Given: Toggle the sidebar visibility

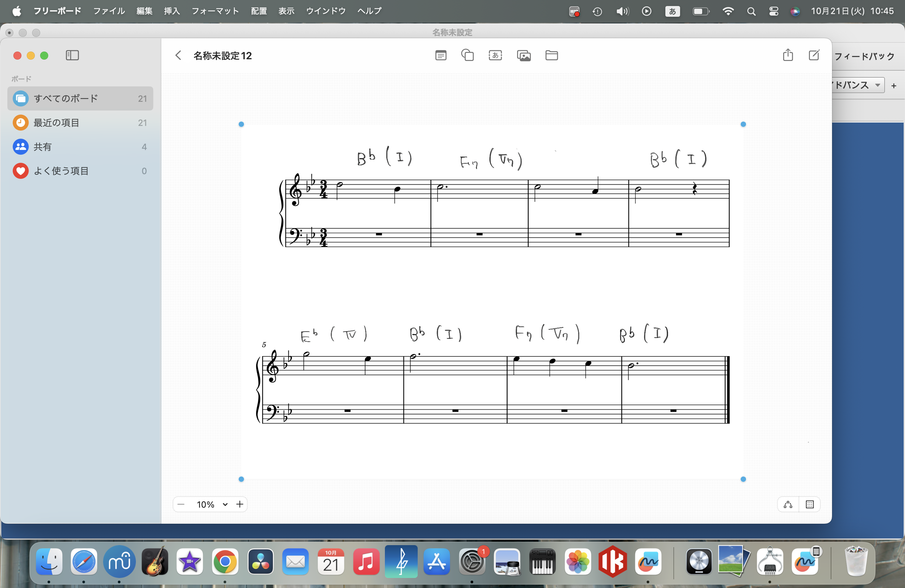Looking at the screenshot, I should [72, 56].
